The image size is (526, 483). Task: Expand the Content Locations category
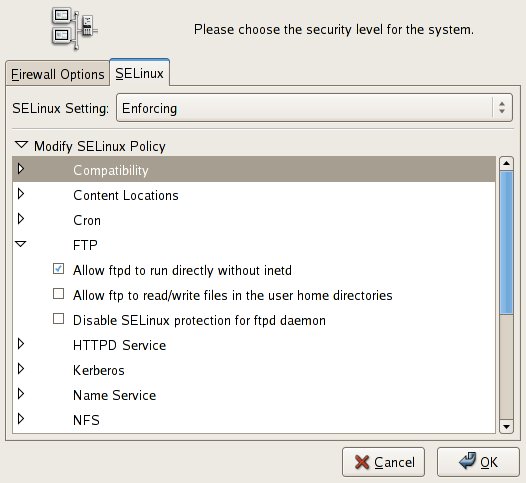pyautogui.click(x=21, y=194)
